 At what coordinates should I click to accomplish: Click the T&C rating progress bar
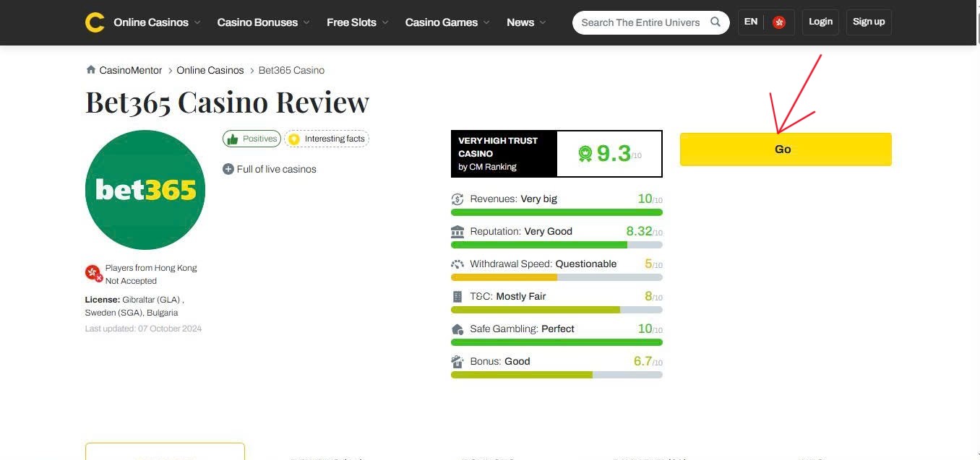click(556, 310)
